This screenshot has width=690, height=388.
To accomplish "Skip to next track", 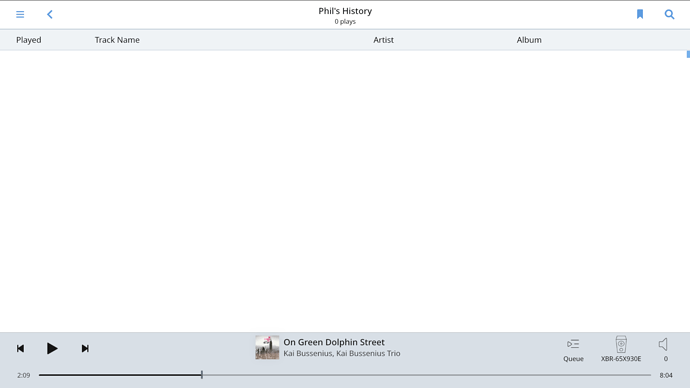I will (85, 348).
